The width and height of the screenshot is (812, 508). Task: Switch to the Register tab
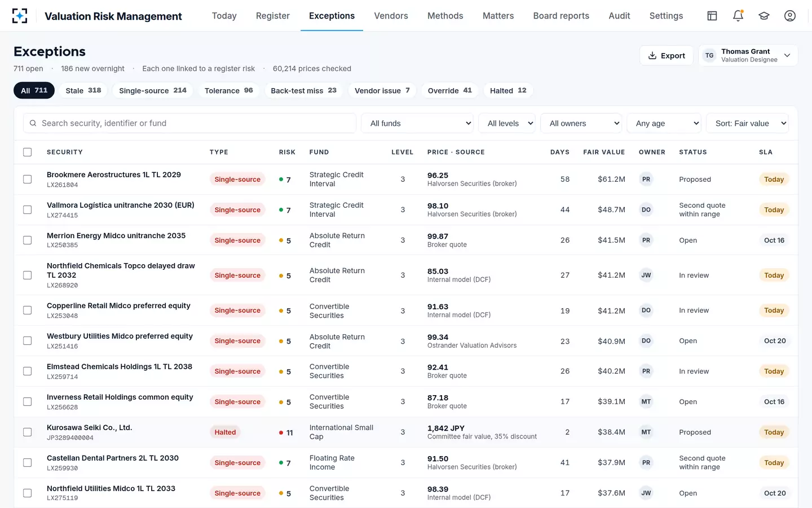[273, 16]
